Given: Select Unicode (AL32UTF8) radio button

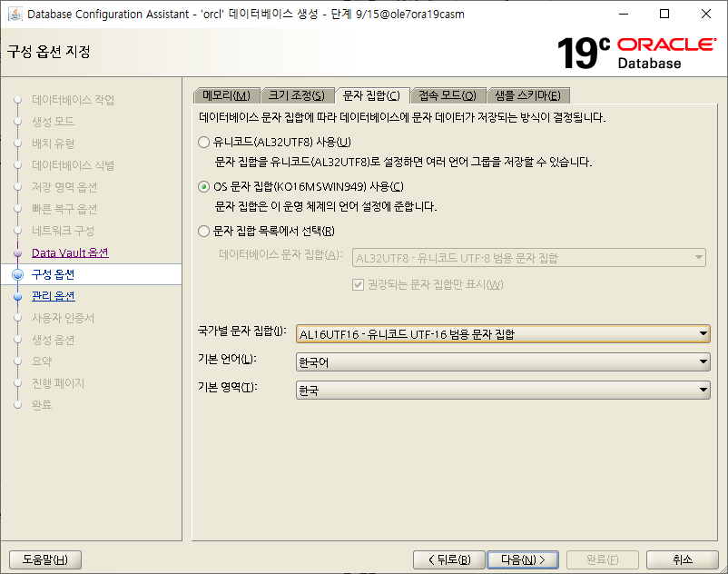Looking at the screenshot, I should 204,142.
